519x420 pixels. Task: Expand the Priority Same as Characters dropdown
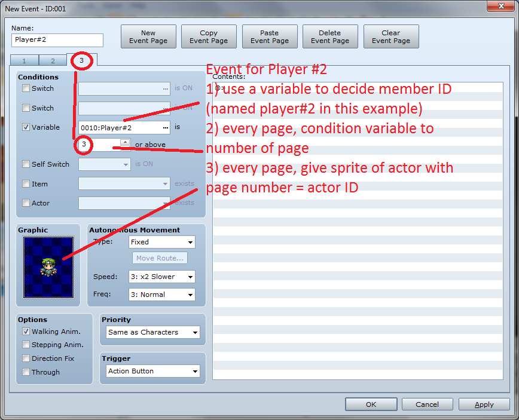(x=152, y=332)
